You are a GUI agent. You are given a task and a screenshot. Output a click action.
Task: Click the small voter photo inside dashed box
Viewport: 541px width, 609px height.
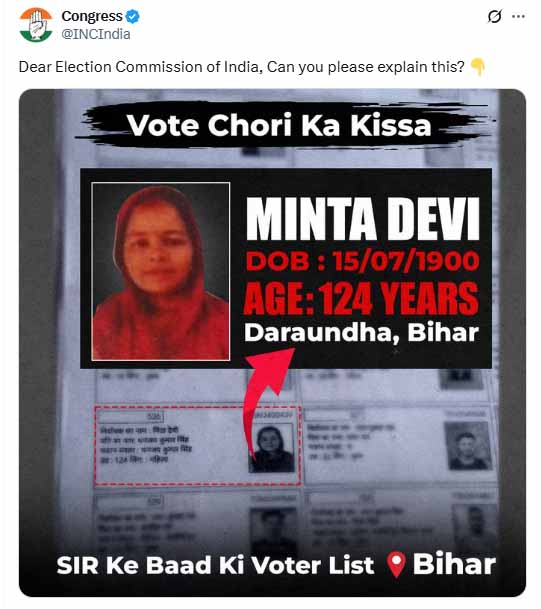click(x=271, y=448)
